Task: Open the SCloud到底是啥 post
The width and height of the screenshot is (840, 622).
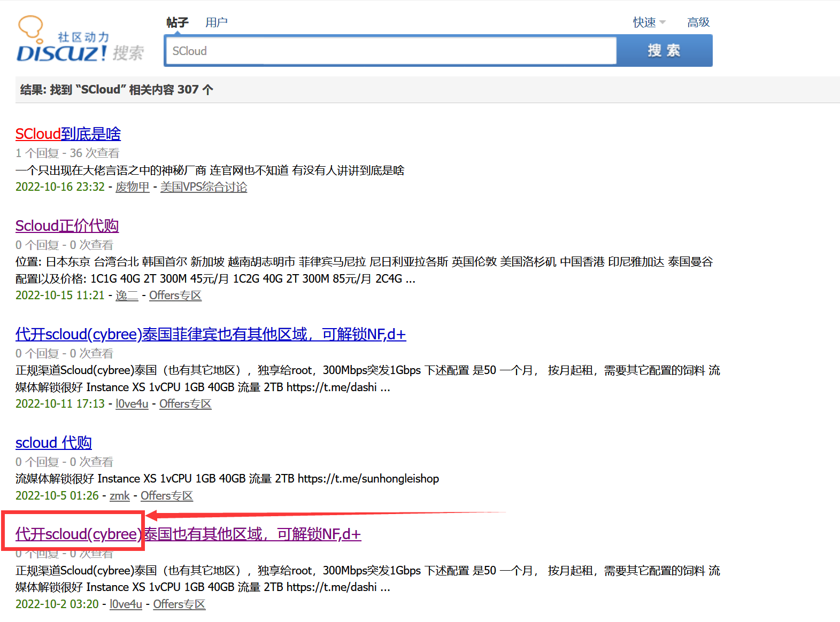Action: pyautogui.click(x=68, y=134)
